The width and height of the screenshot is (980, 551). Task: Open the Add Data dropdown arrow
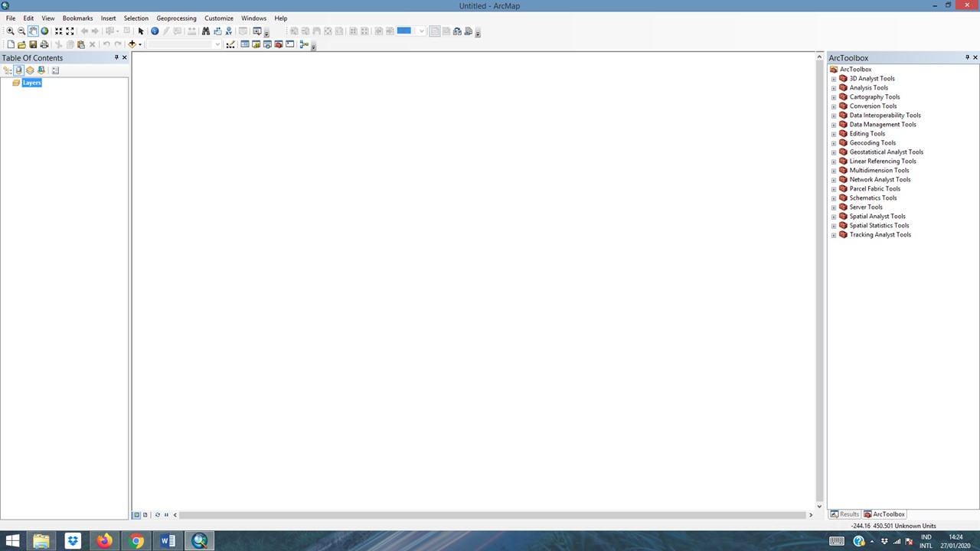tap(140, 44)
